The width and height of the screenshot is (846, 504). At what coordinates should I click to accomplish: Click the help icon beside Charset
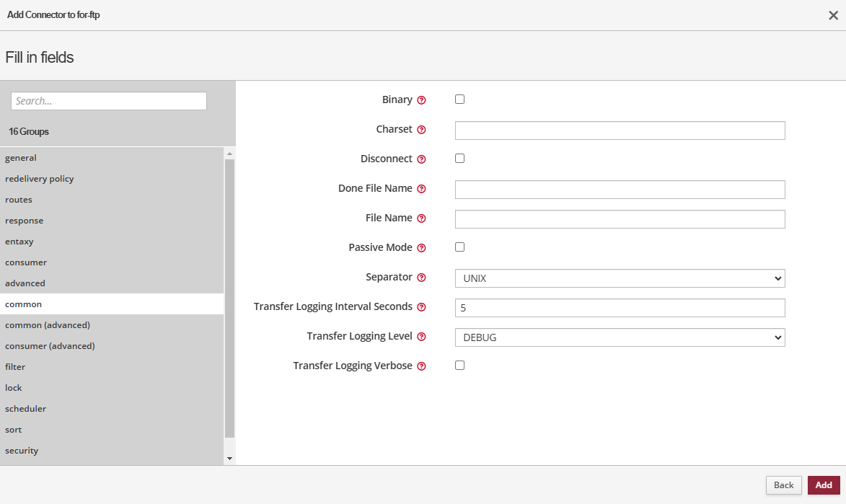[422, 130]
